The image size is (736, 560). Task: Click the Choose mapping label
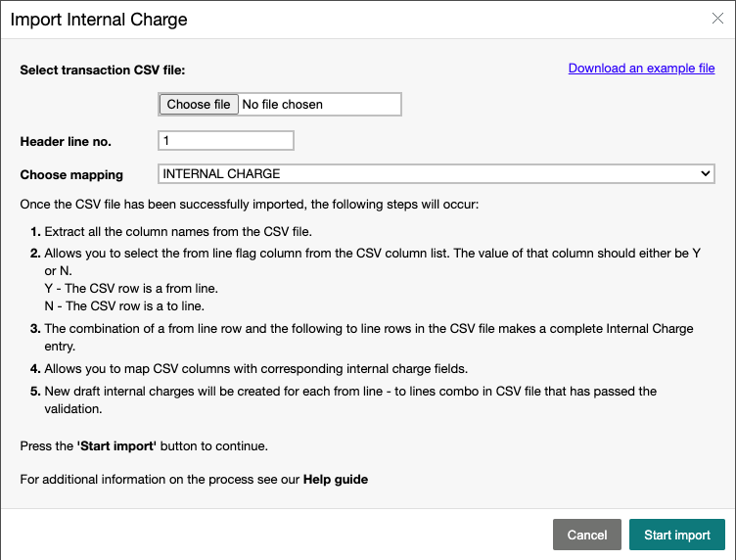[71, 174]
